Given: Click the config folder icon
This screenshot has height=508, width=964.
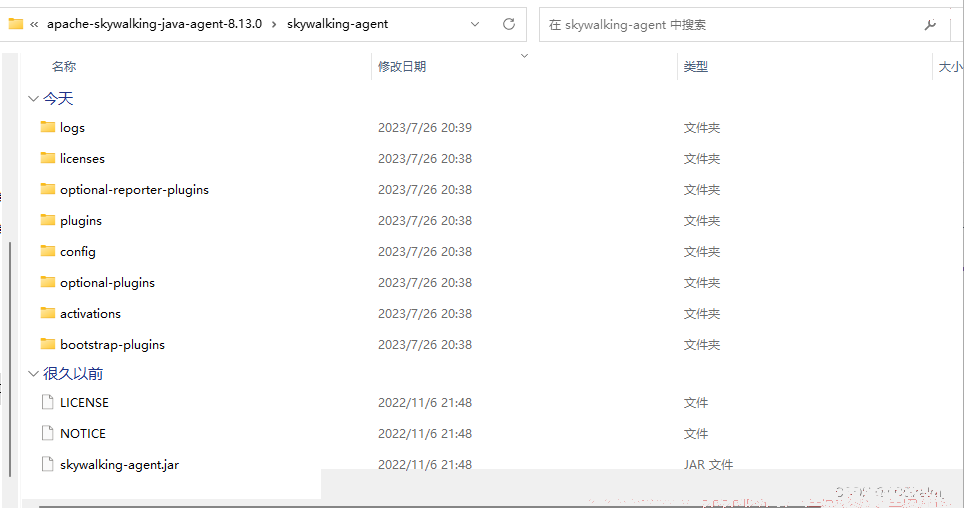Looking at the screenshot, I should pyautogui.click(x=47, y=251).
